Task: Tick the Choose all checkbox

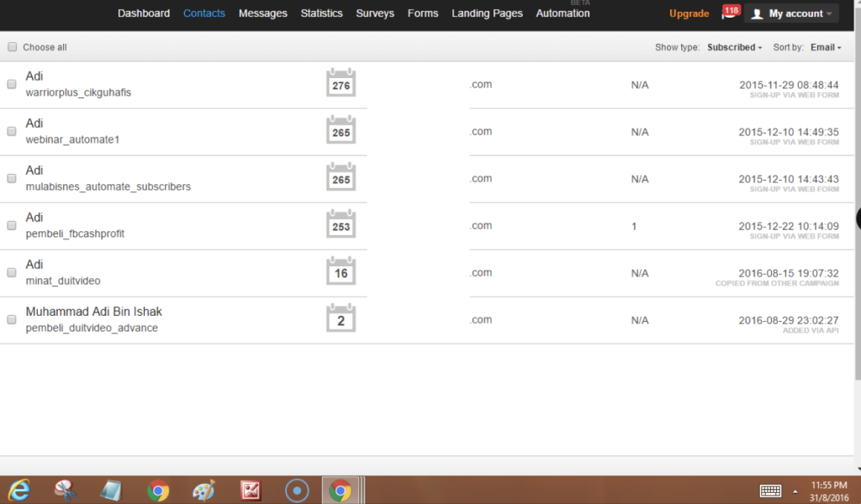Action: (x=12, y=47)
